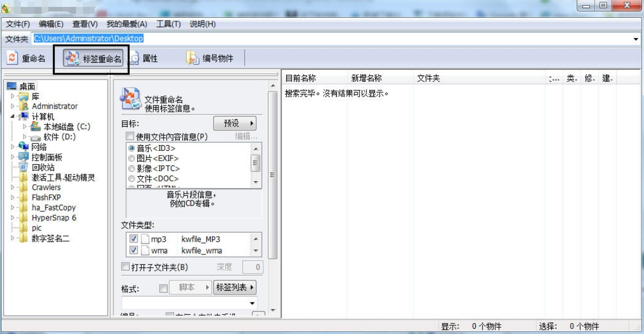644x334 pixels.
Task: Click the down arrow of file type list
Action: (256, 251)
